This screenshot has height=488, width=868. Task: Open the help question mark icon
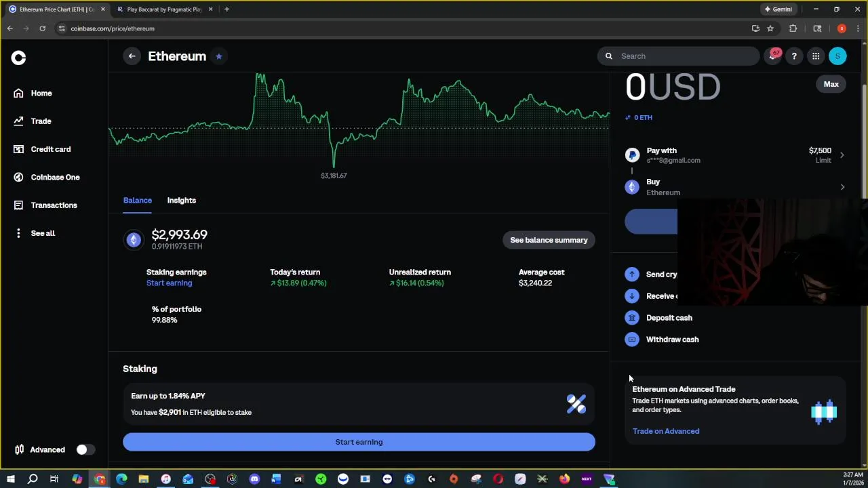pyautogui.click(x=794, y=56)
